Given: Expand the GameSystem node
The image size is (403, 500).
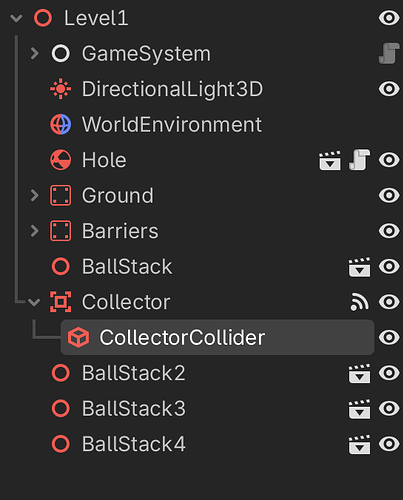Looking at the screenshot, I should (34, 53).
